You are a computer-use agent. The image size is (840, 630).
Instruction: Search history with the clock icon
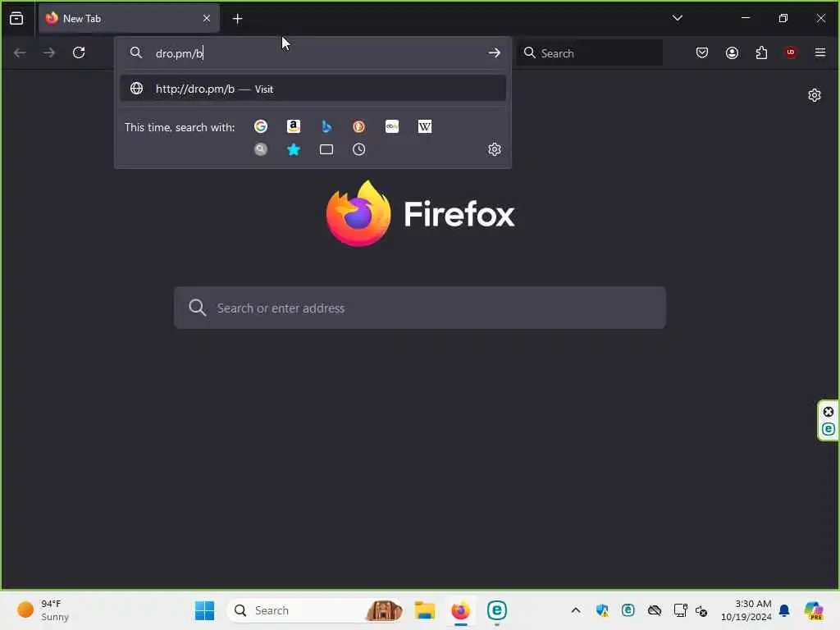[359, 149]
